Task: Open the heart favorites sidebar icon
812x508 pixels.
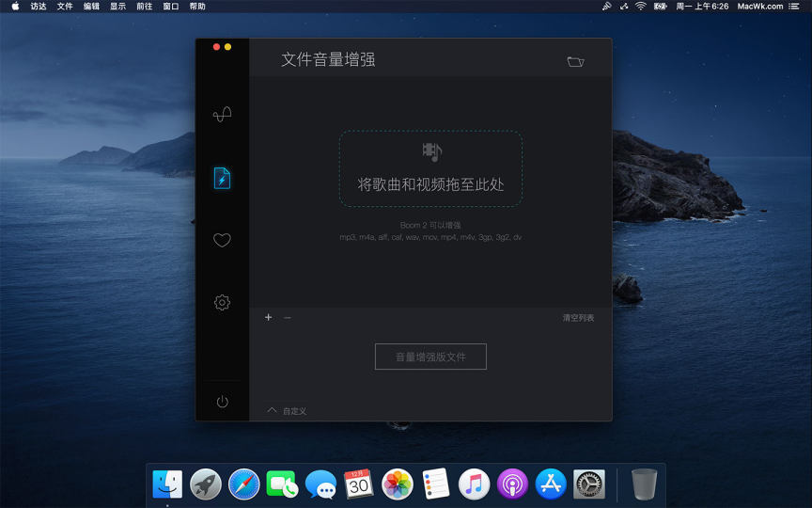Action: pyautogui.click(x=222, y=240)
